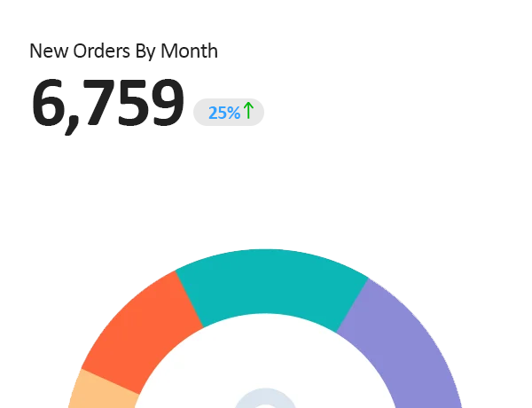Click the digit 6 in the total
Screen dimensions: 532x408
[49, 104]
